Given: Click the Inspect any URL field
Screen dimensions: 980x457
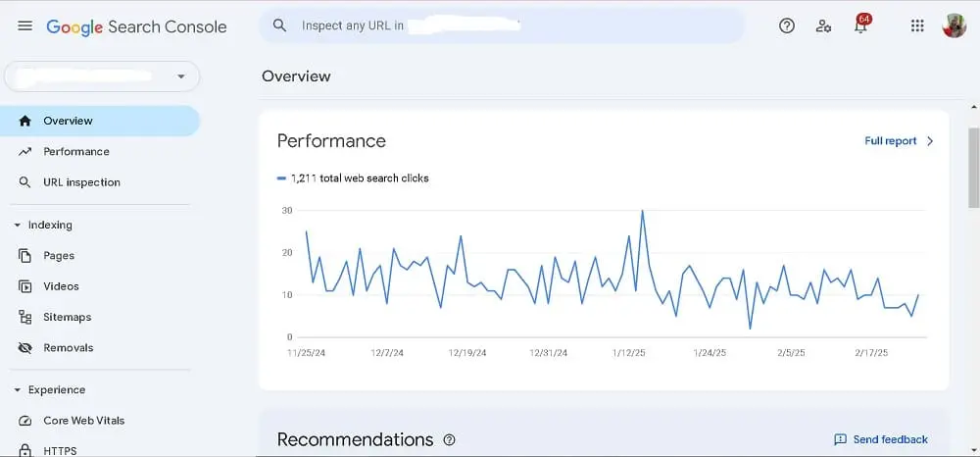Looking at the screenshot, I should point(510,25).
